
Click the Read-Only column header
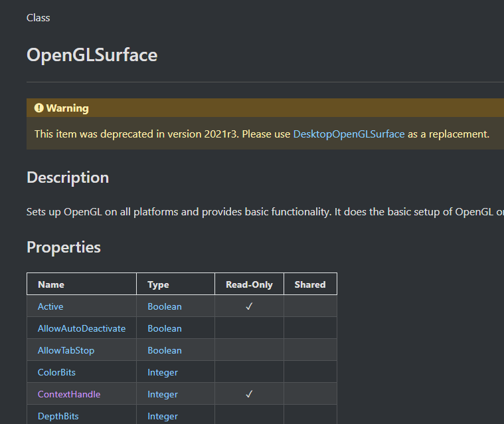pos(249,284)
